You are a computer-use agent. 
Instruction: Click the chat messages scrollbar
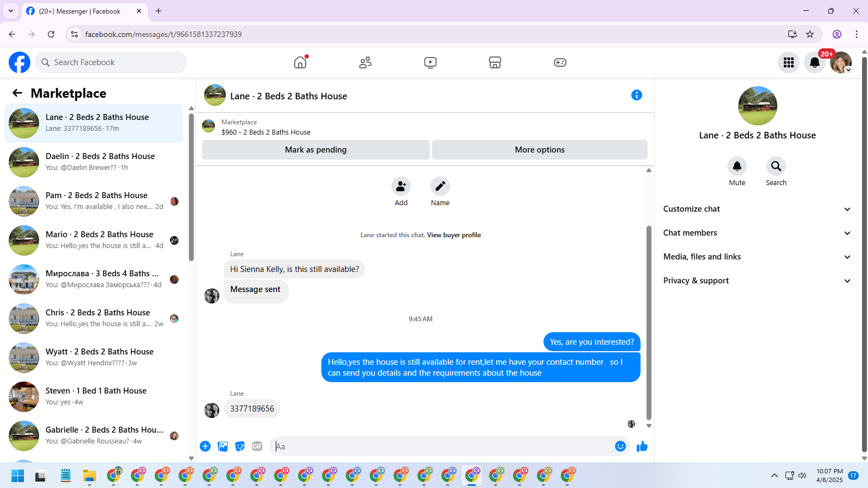coord(649,323)
